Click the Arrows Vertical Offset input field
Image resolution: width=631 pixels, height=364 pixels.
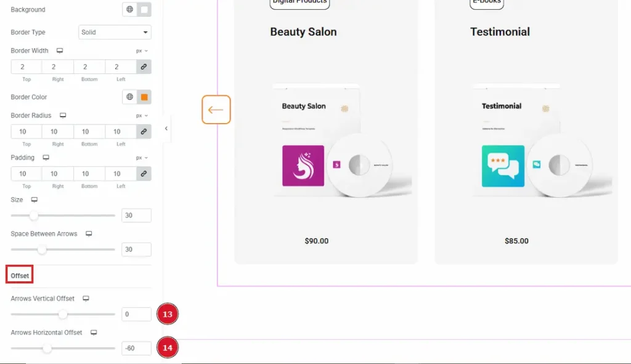click(136, 314)
